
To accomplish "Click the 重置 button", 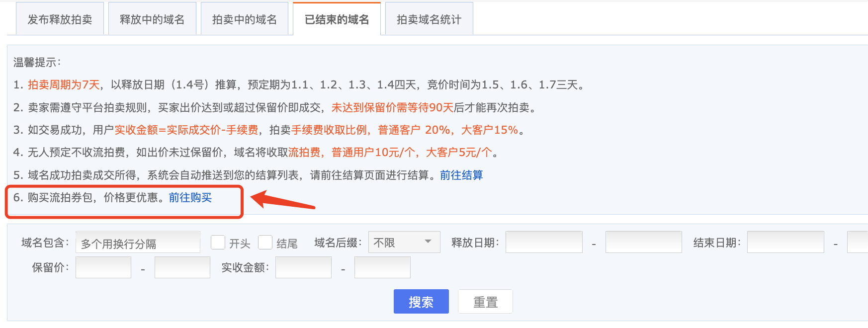I will pyautogui.click(x=485, y=302).
